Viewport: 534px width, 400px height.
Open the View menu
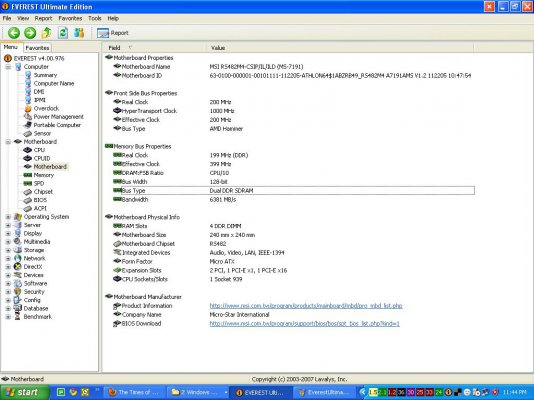23,18
